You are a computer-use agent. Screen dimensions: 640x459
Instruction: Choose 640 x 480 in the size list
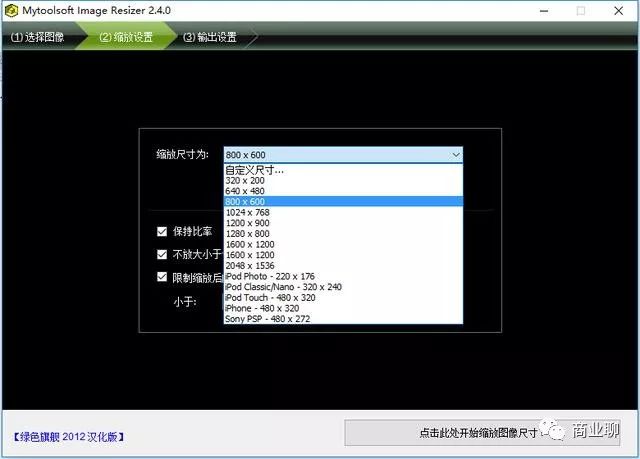click(343, 191)
